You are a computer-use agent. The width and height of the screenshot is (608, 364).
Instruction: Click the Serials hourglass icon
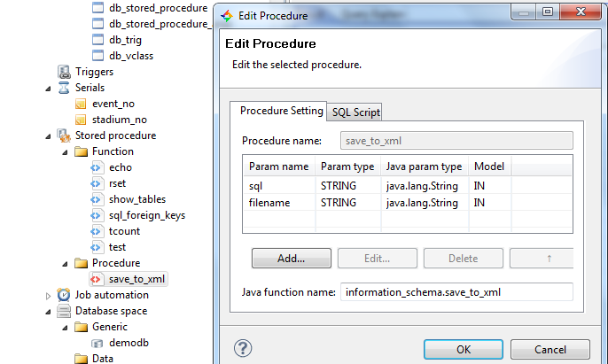point(64,88)
